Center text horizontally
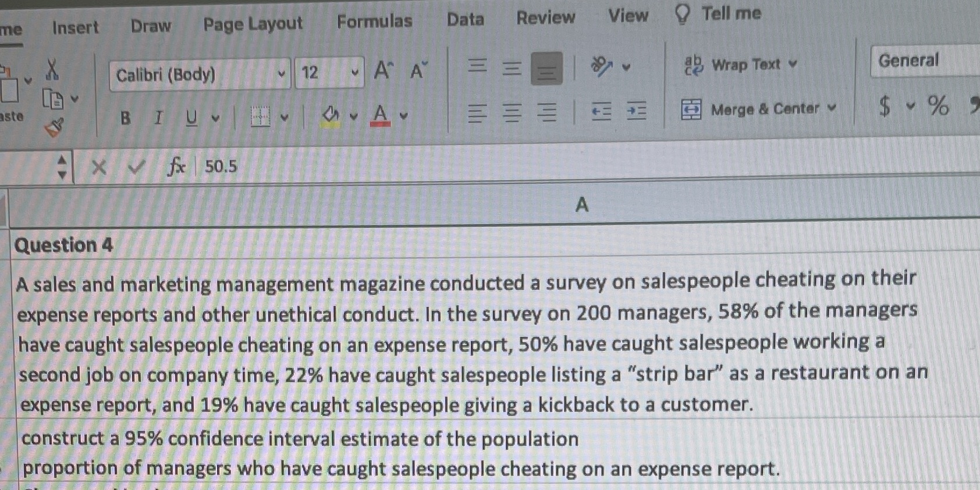The image size is (980, 490). click(x=512, y=112)
